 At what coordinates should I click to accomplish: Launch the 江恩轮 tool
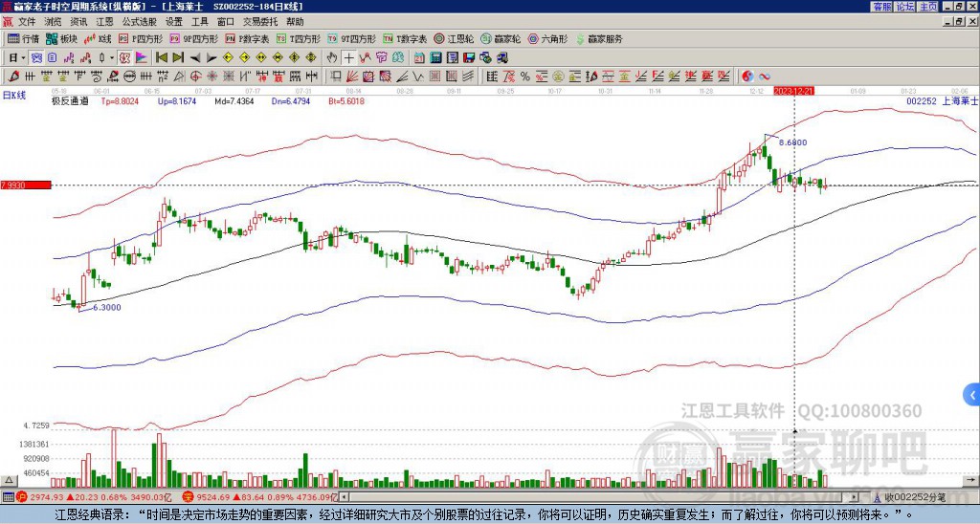tap(455, 38)
